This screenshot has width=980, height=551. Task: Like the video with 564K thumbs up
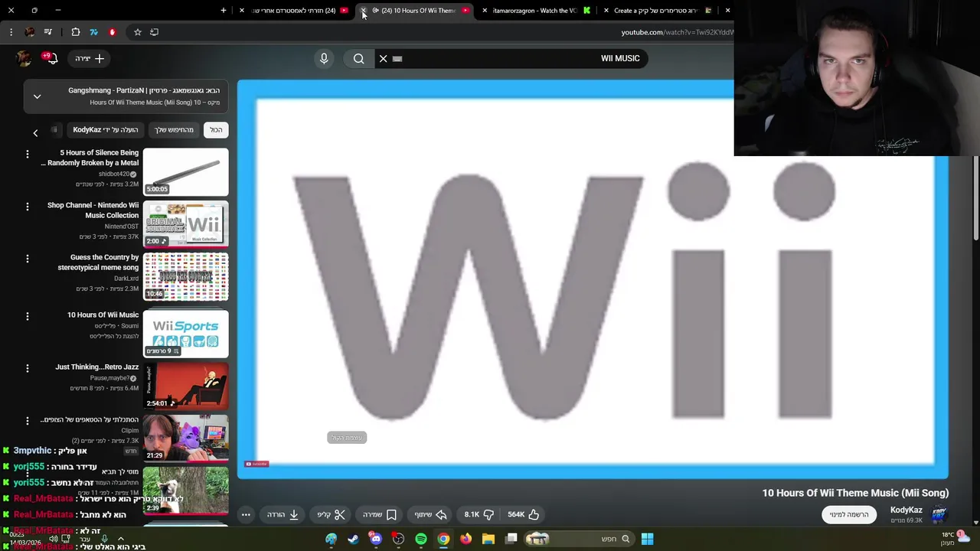tap(524, 515)
